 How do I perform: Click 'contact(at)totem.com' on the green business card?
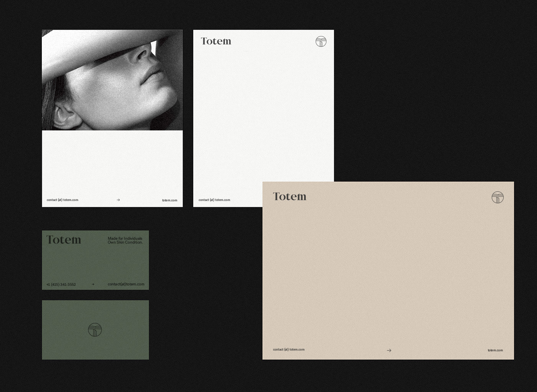pos(126,284)
